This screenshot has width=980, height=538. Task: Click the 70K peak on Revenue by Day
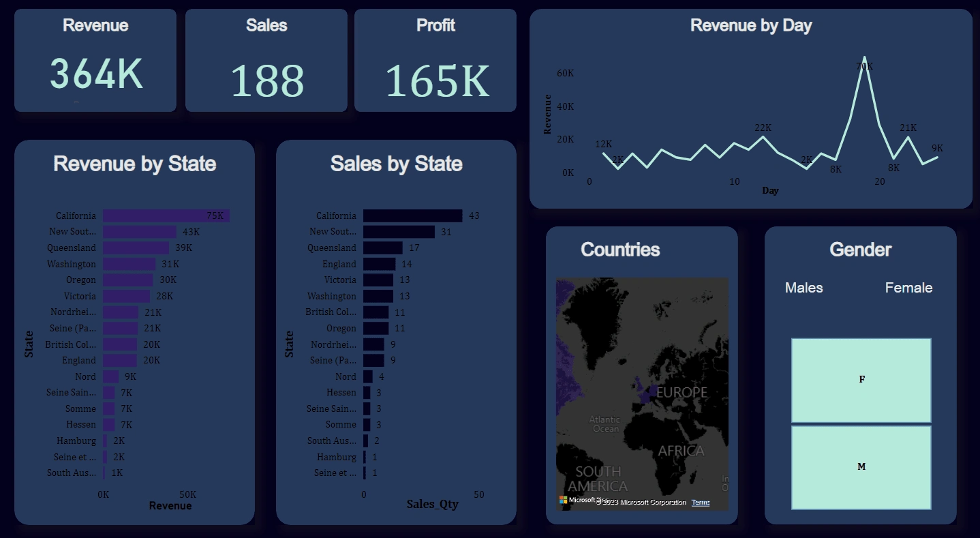pos(864,57)
